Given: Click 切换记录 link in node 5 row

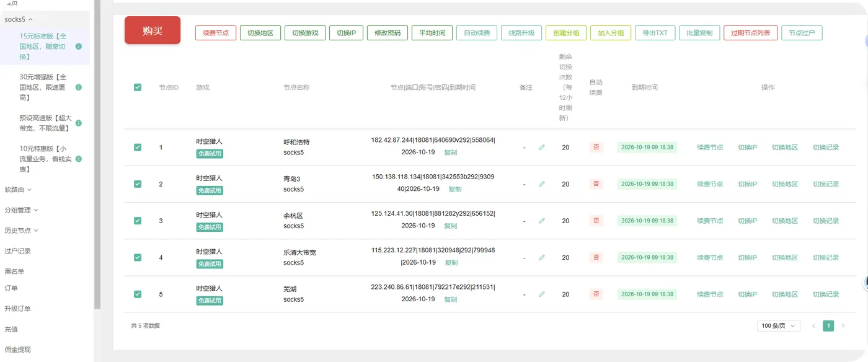Looking at the screenshot, I should coord(826,294).
